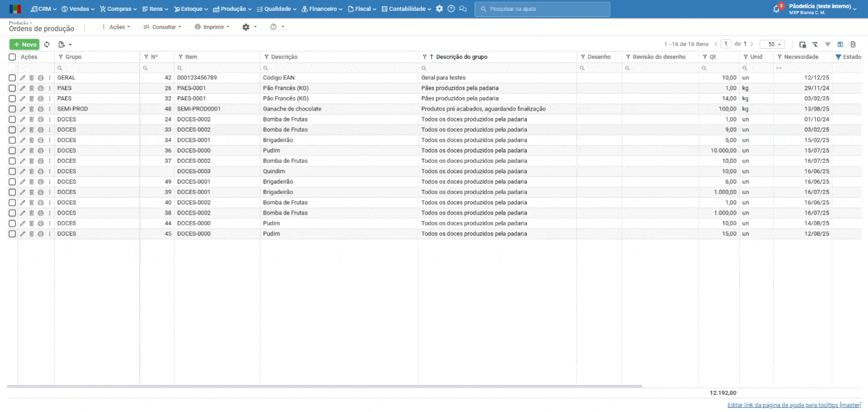868x412 pixels.
Task: Expand the Pãodelícia account dropdown
Action: point(823,9)
